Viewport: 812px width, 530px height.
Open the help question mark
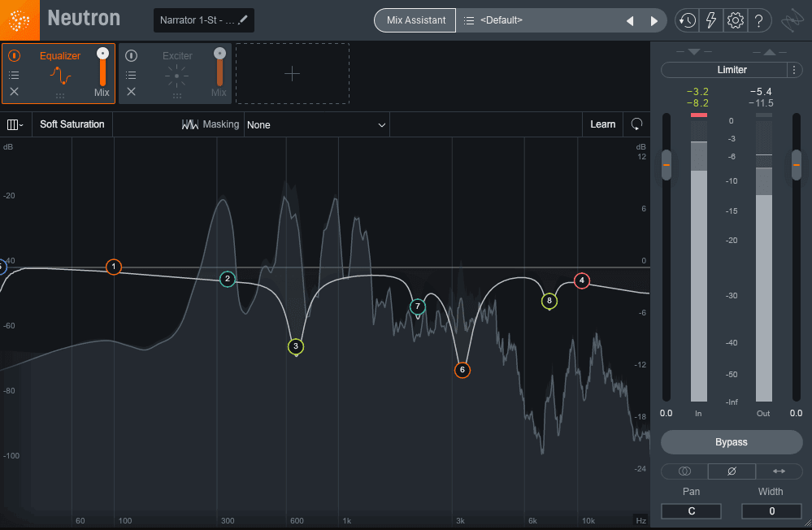[x=758, y=20]
